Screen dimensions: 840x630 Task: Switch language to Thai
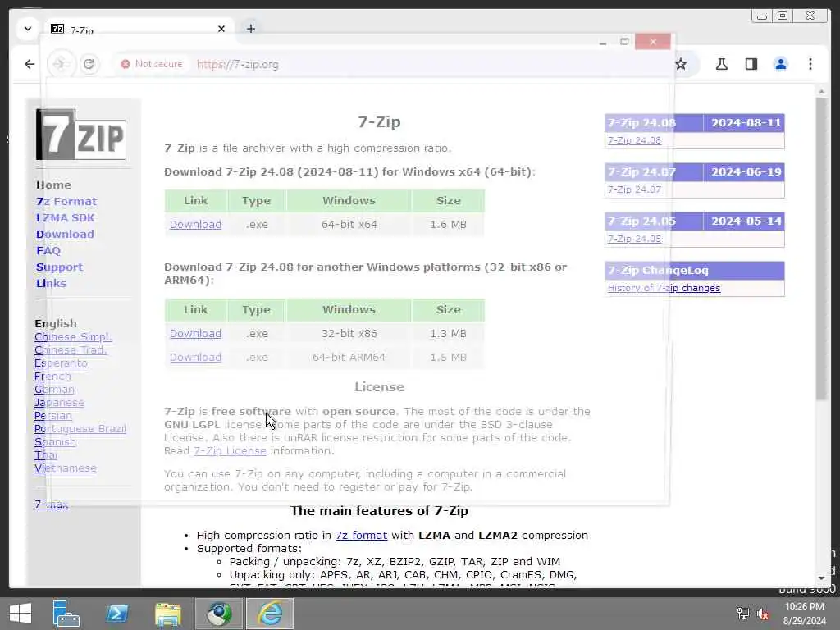coord(46,454)
